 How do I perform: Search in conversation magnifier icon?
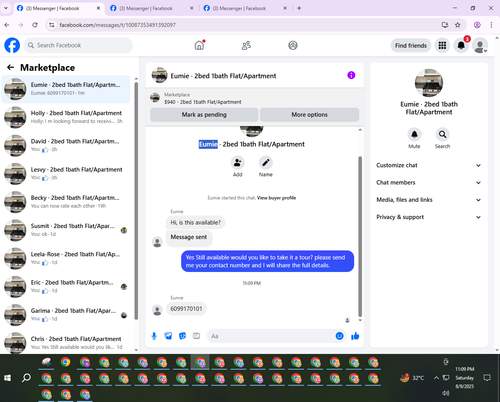click(442, 134)
